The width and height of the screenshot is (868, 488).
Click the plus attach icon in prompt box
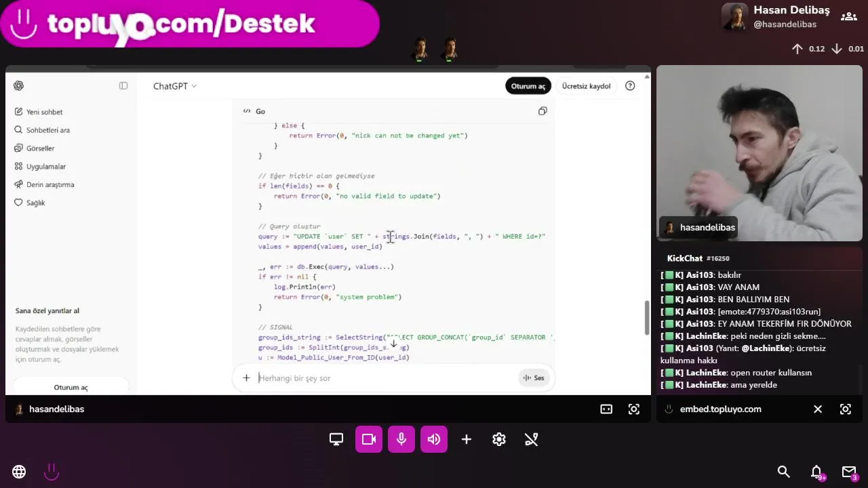tap(246, 378)
